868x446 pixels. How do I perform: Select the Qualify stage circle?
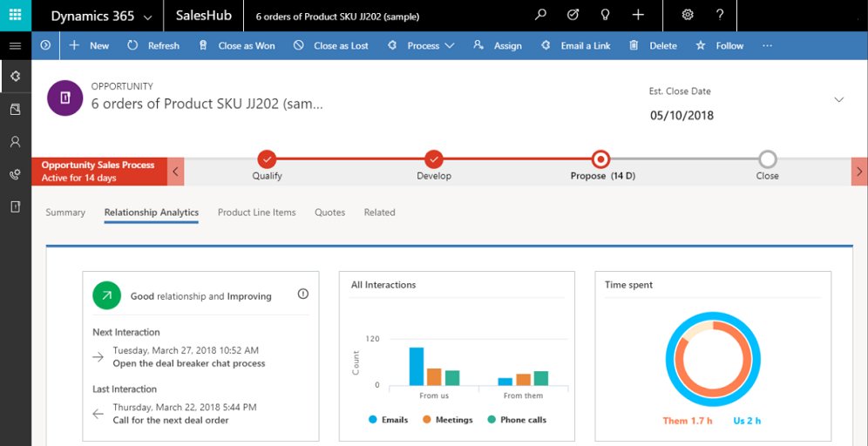pos(267,159)
